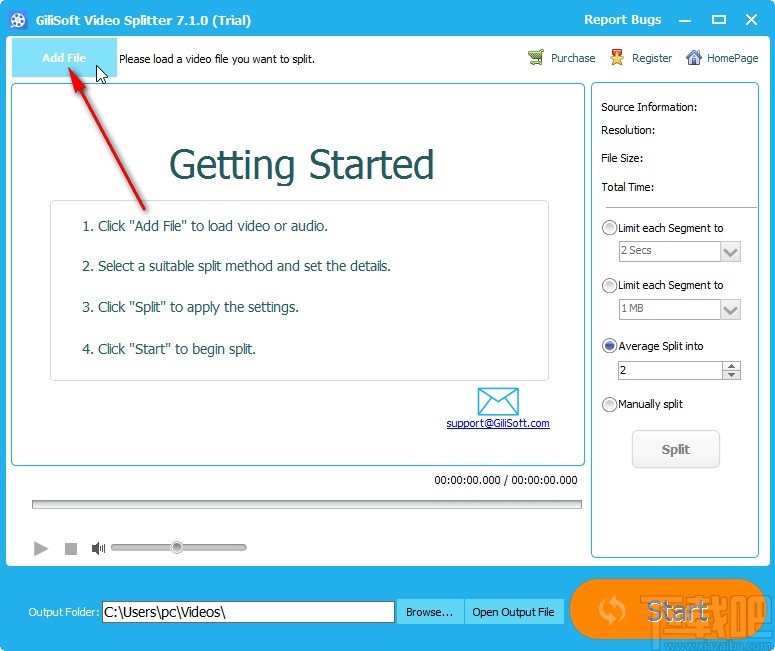Click the Average Split count field showing 2

[670, 370]
